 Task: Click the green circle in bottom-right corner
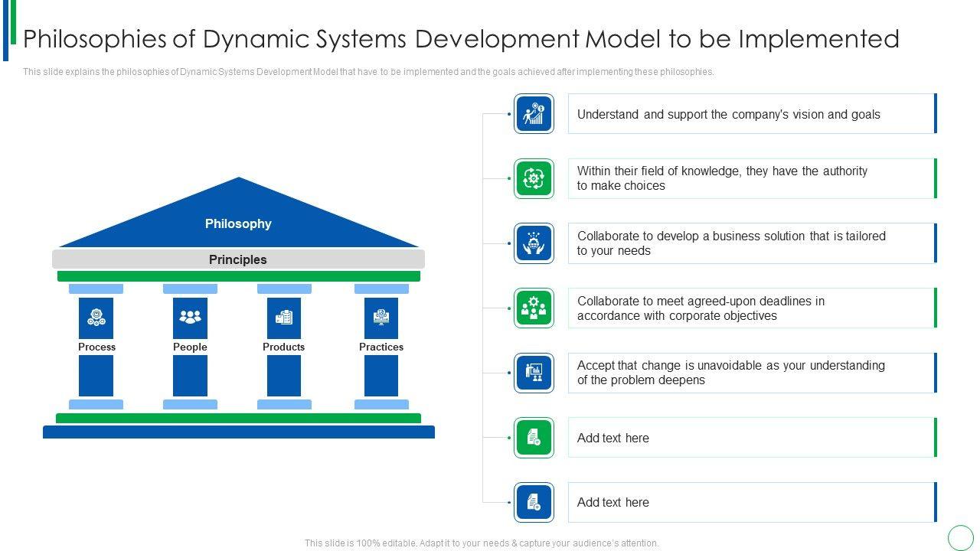[960, 537]
